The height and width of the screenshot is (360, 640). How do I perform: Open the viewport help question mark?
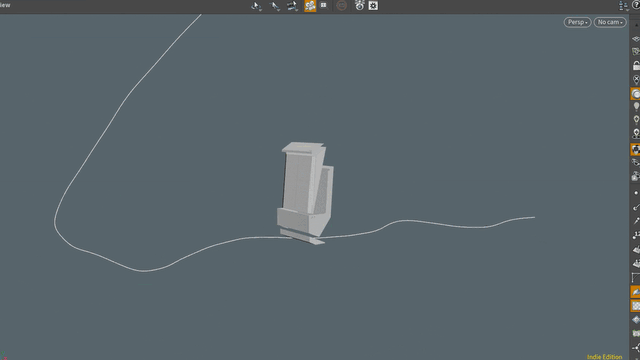coord(636,5)
